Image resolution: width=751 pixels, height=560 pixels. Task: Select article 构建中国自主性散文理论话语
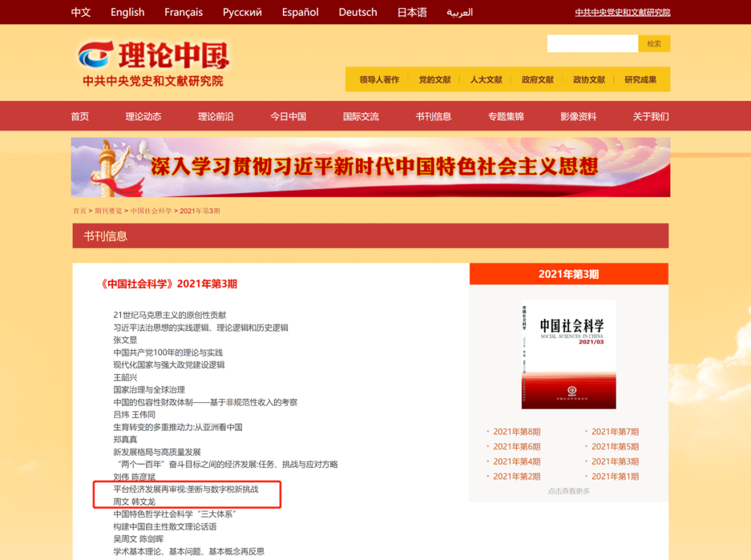(x=165, y=527)
